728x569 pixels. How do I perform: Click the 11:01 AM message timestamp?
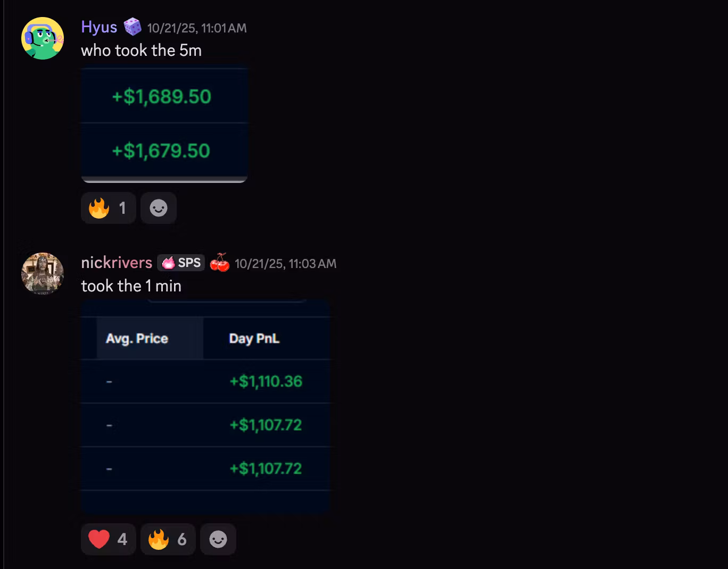click(197, 28)
